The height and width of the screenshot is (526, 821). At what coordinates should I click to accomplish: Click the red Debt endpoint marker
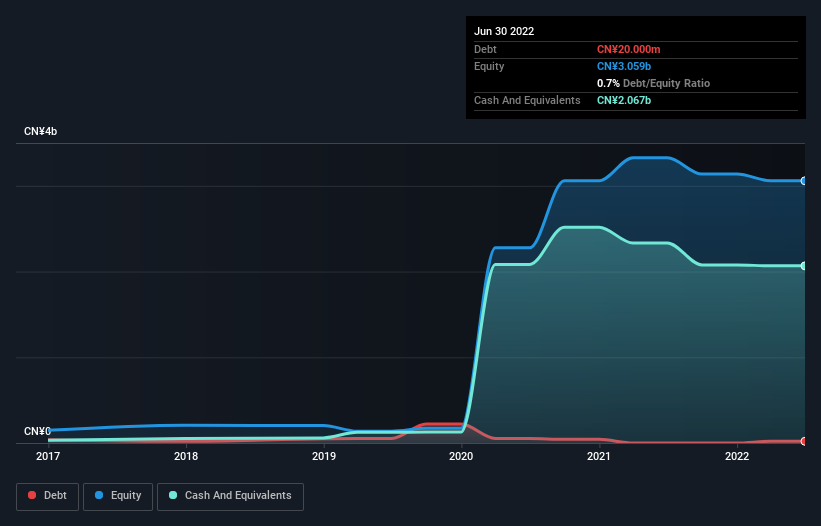(x=804, y=441)
